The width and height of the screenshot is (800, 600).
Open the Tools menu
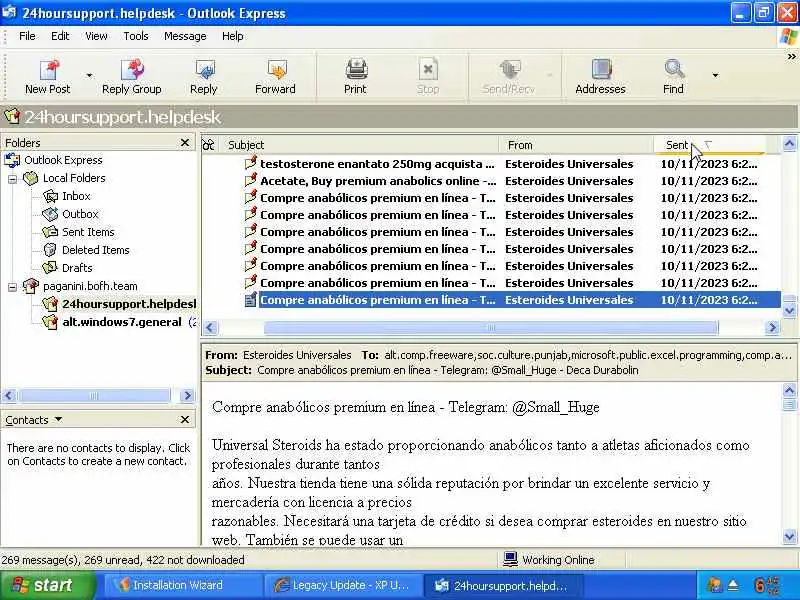click(x=136, y=36)
